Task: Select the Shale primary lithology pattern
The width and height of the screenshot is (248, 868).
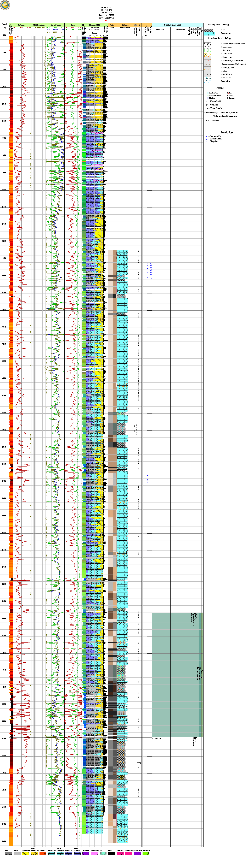Action: (x=209, y=30)
